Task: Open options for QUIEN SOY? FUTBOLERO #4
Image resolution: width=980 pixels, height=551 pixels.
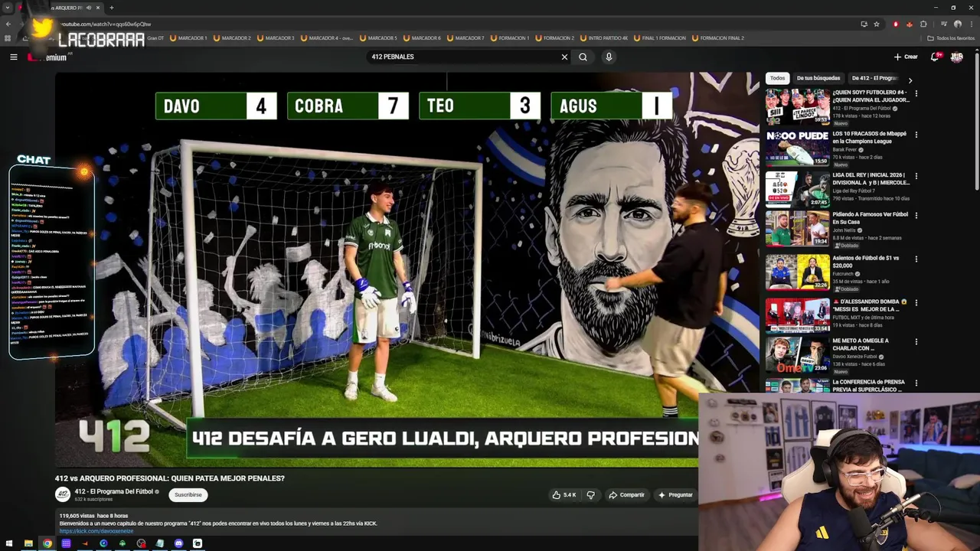Action: [x=916, y=93]
